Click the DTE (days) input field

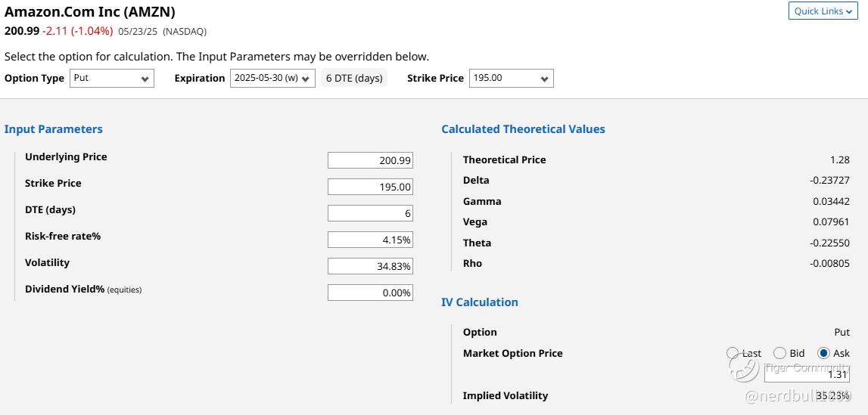pyautogui.click(x=370, y=213)
